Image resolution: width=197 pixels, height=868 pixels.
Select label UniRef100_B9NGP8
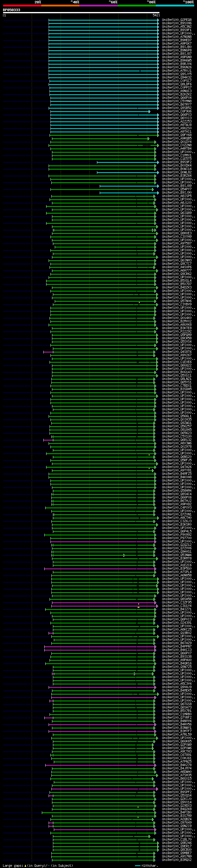[x=177, y=50]
